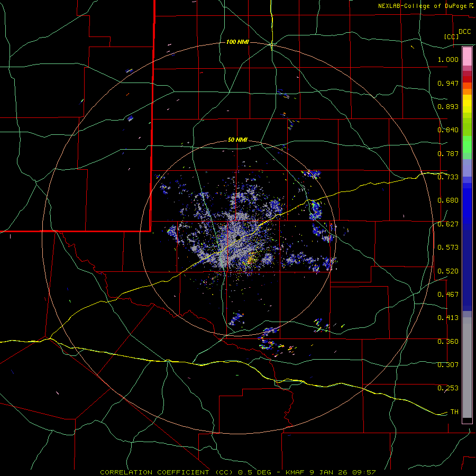Click the 0.520 scale label

(x=448, y=271)
